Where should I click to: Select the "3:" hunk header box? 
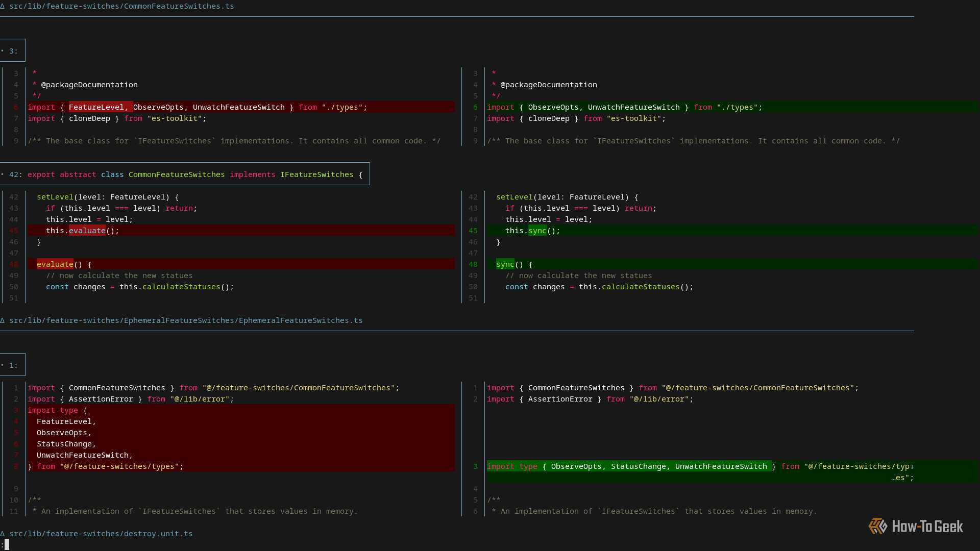(12, 51)
